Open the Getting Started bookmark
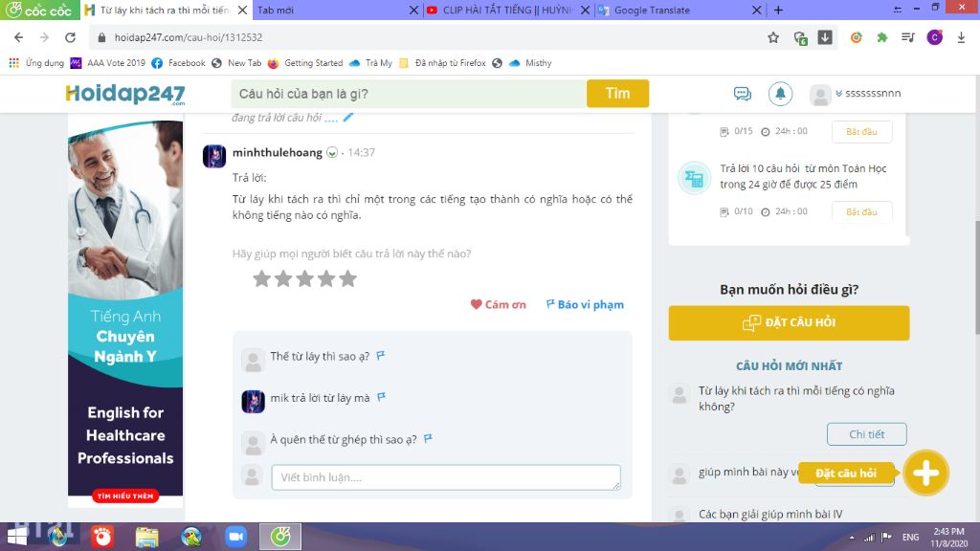This screenshot has width=980, height=551. (305, 63)
